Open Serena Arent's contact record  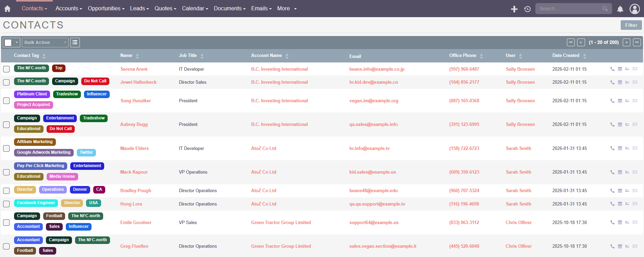click(134, 69)
